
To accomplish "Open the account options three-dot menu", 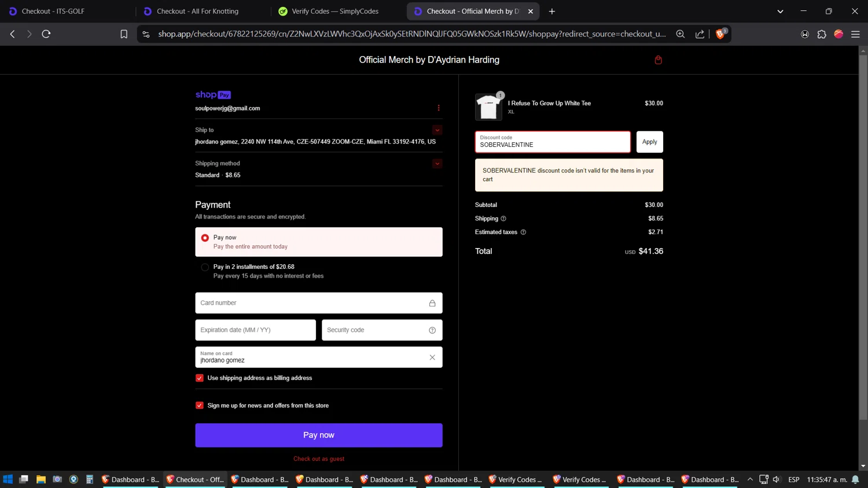I will pos(439,108).
